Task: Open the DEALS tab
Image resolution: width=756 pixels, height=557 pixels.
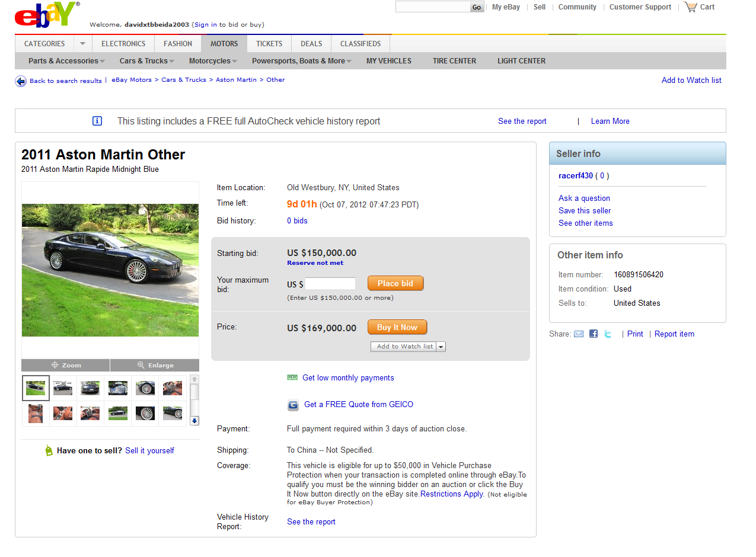Action: tap(311, 44)
